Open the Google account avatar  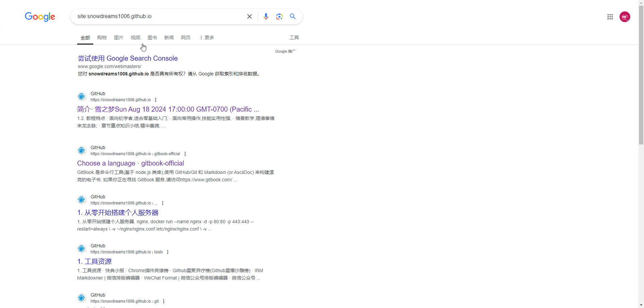point(625,17)
